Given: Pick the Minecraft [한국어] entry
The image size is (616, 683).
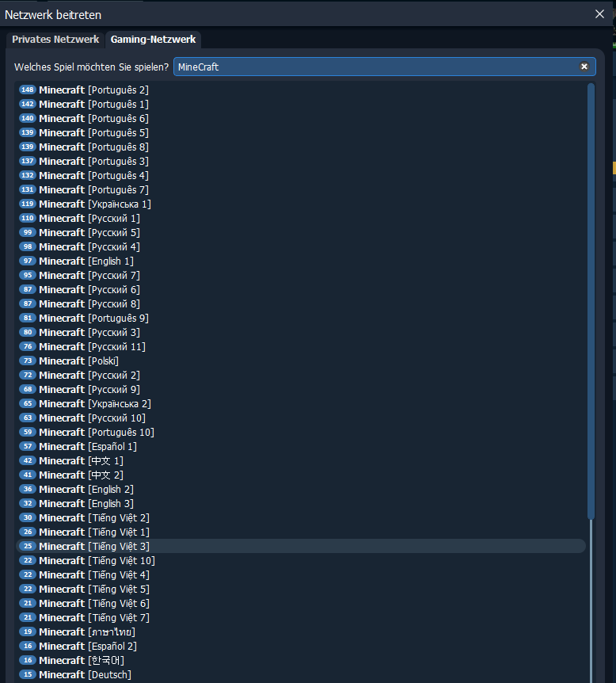Looking at the screenshot, I should [x=301, y=660].
